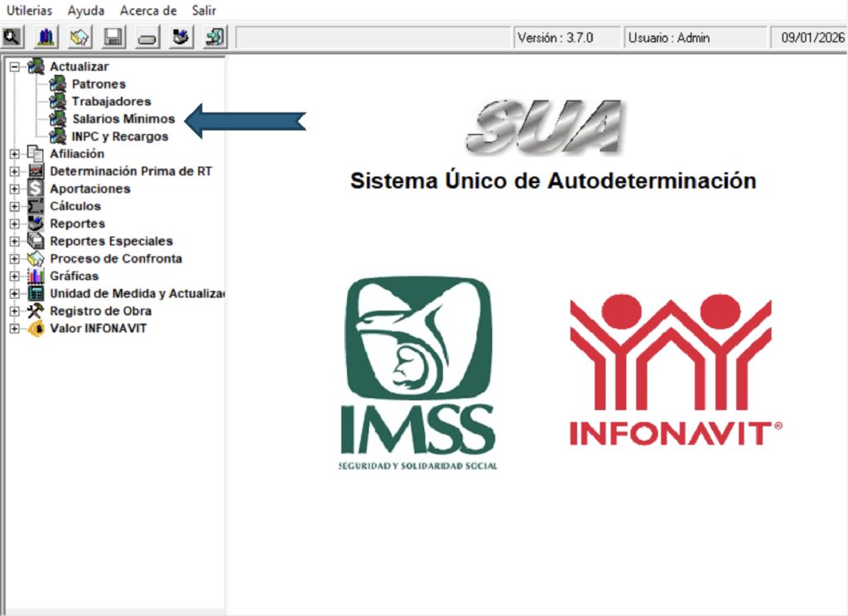Screen dimensions: 848x616
Task: Collapse the Actualizar tree node
Action: (x=14, y=67)
